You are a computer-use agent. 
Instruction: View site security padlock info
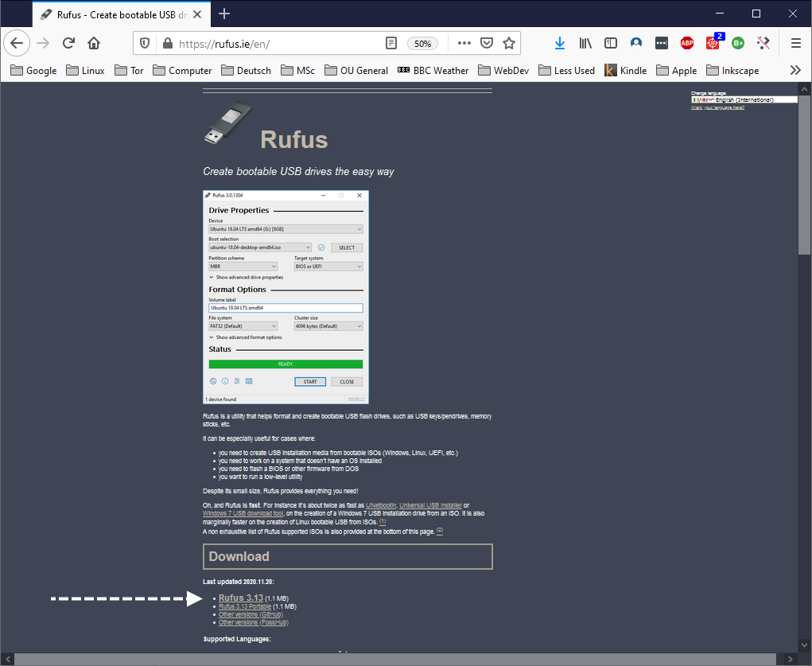pos(167,44)
